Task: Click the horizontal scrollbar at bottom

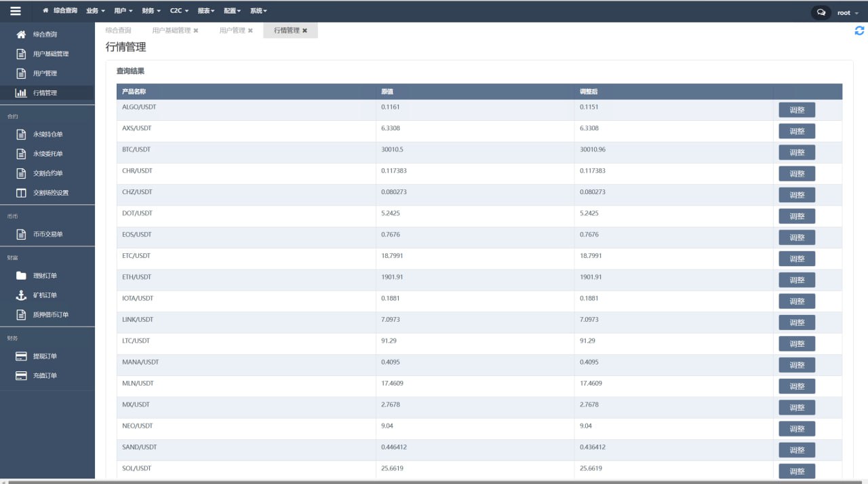Action: 434,481
